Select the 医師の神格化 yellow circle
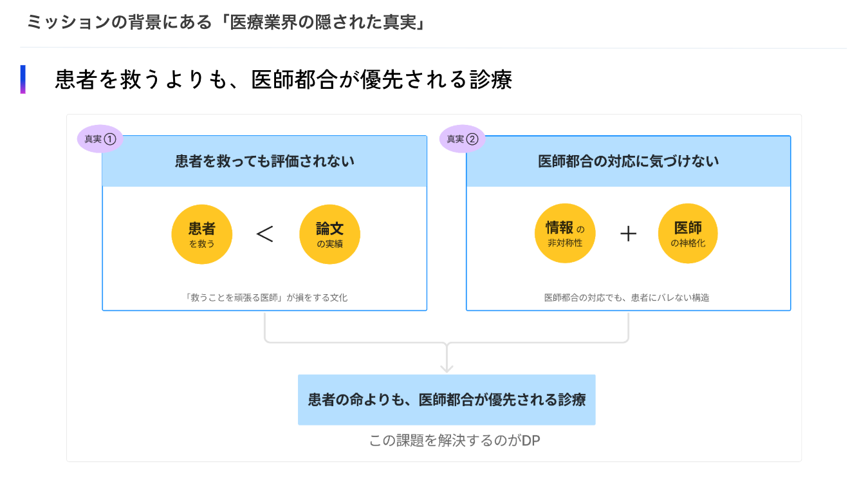This screenshot has width=868, height=486. [688, 234]
